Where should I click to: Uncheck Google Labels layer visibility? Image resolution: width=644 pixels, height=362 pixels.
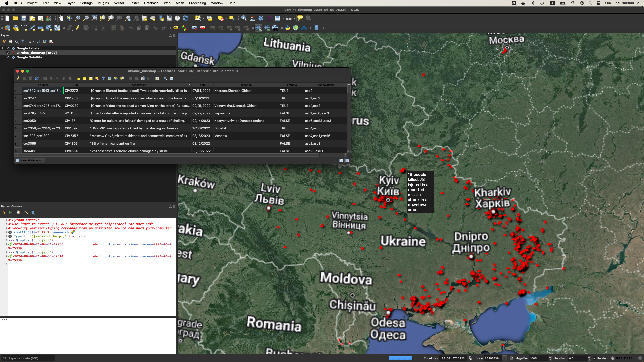coord(8,48)
